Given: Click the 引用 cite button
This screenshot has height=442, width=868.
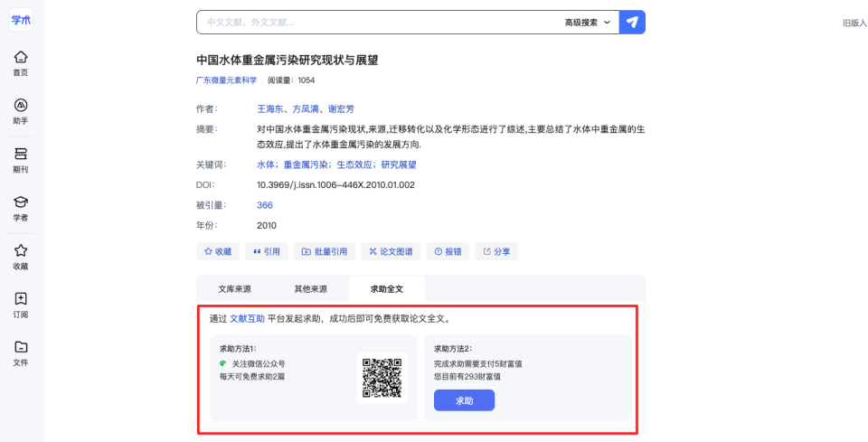Looking at the screenshot, I should coord(266,251).
